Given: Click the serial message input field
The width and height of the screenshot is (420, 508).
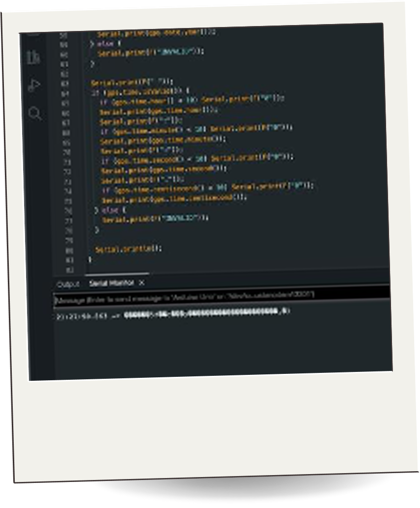Looking at the screenshot, I should click(x=221, y=296).
